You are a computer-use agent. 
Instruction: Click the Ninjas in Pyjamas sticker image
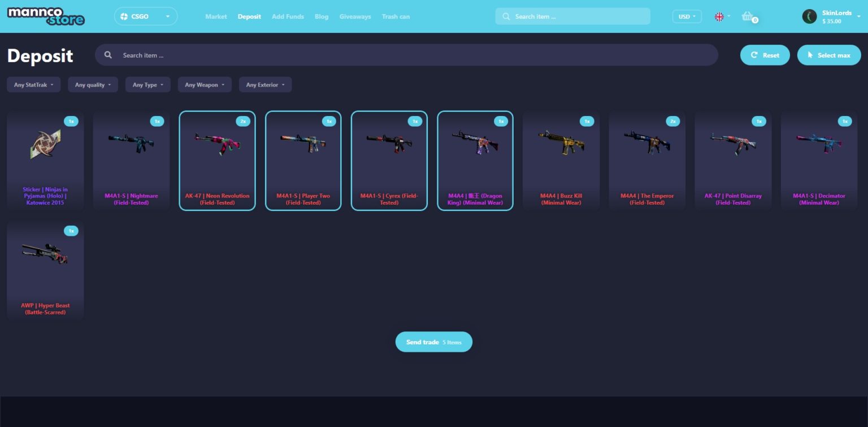click(45, 144)
